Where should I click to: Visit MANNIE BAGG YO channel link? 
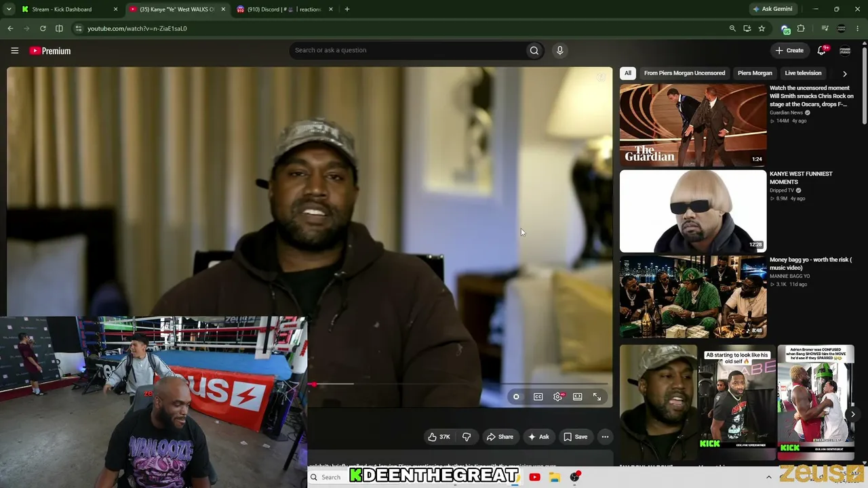coord(789,277)
